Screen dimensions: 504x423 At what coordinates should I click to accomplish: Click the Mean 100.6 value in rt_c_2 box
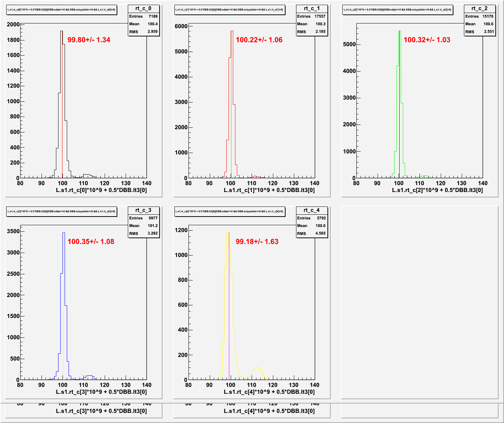[x=488, y=24]
